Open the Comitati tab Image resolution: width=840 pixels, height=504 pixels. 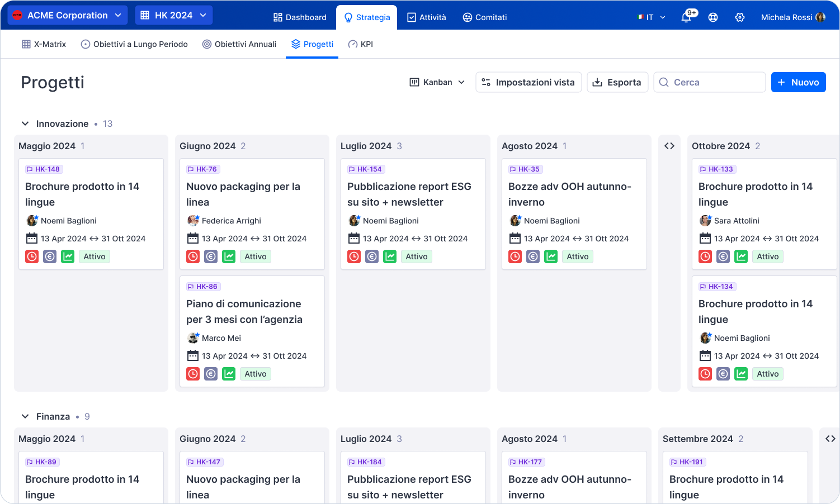(485, 17)
